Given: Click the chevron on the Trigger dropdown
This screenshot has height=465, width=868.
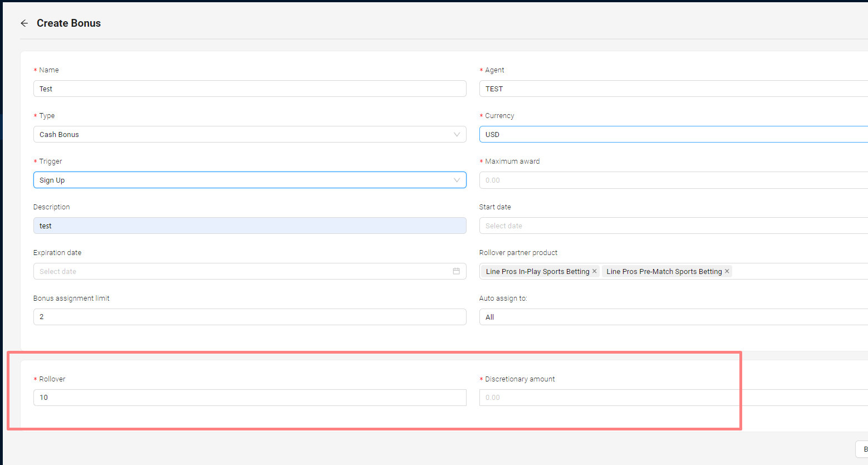Looking at the screenshot, I should [457, 180].
